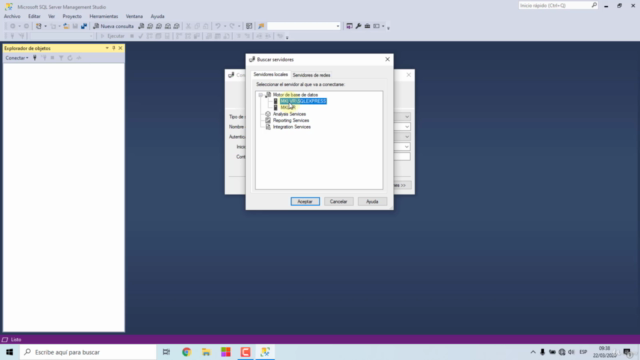Viewport: 640px width, 360px height.
Task: Click the New Project toolbar icon
Action: click(39, 26)
